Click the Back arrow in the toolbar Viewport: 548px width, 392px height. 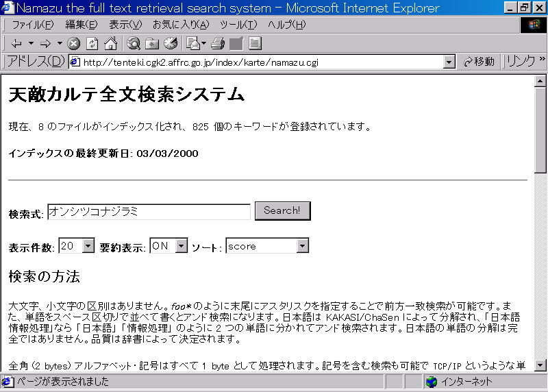[x=16, y=44]
